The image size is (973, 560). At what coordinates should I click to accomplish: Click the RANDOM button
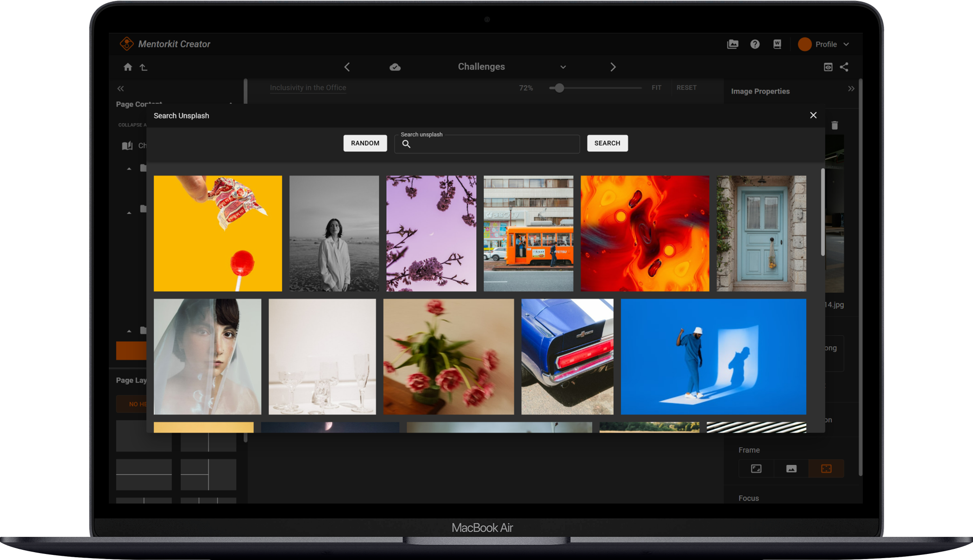pyautogui.click(x=365, y=143)
